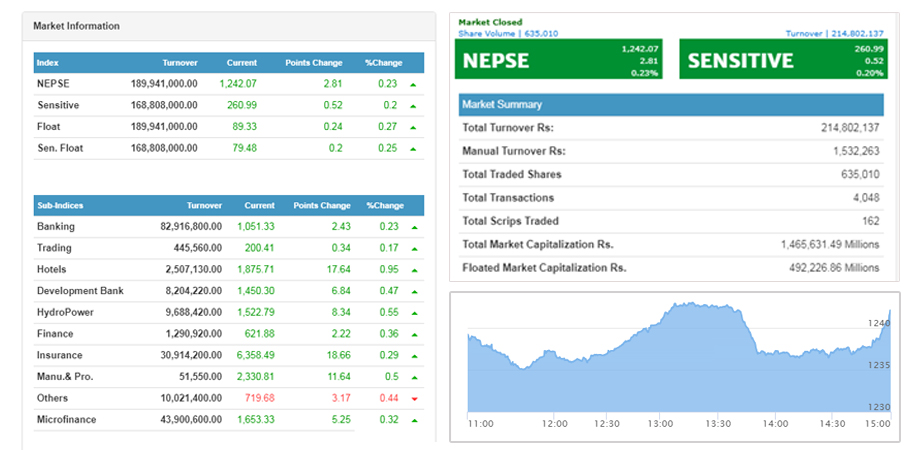Click the green SENSITIVE index tile
The height and width of the screenshot is (450, 920).
click(783, 59)
